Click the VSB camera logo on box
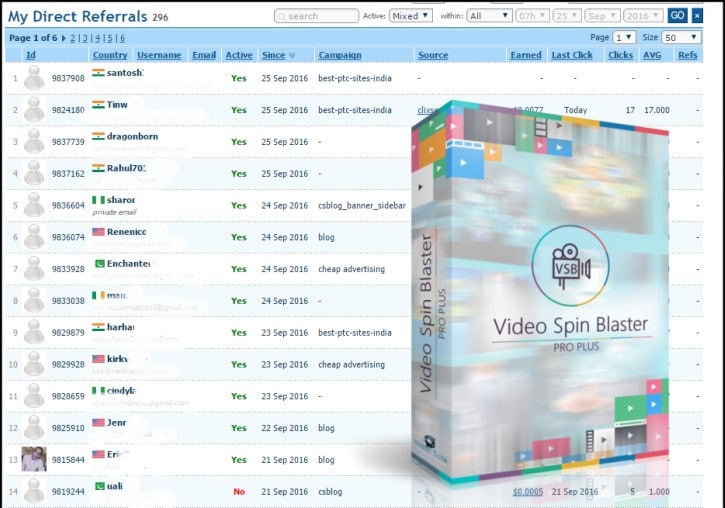 571,266
